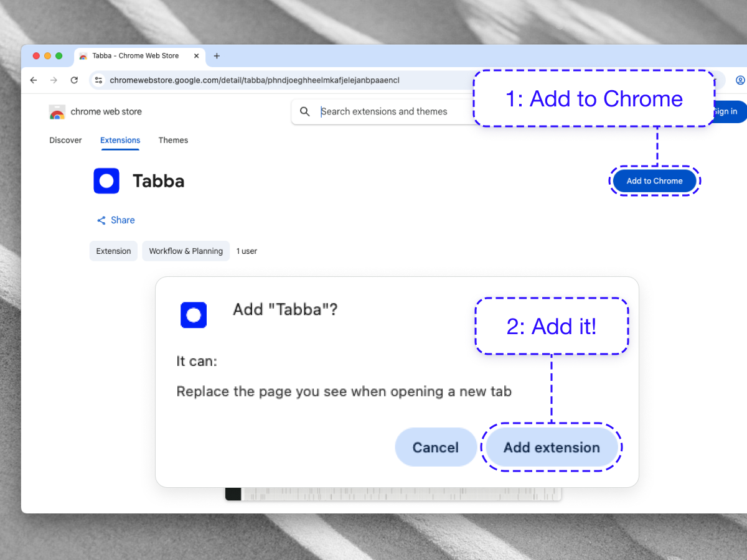Switch to the Themes tab
The width and height of the screenshot is (747, 560).
click(x=173, y=140)
